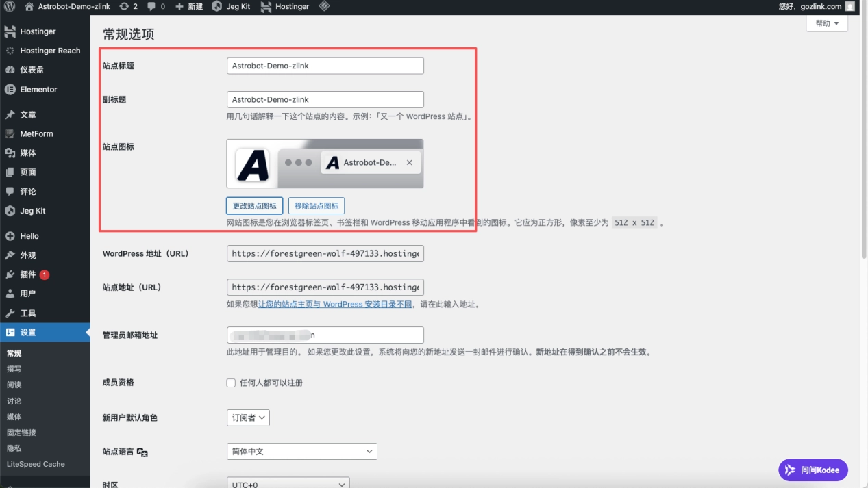
Task: Open 媒体 media library in the main sidebar
Action: tap(45, 153)
